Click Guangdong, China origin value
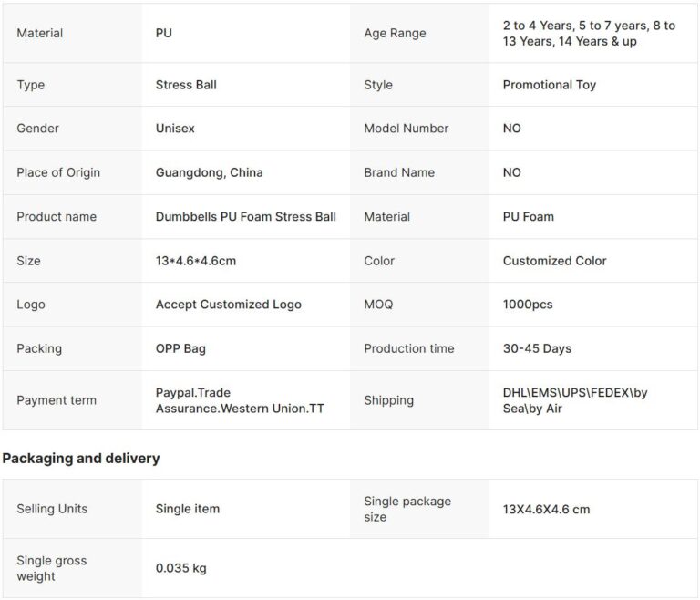The width and height of the screenshot is (700, 600). click(209, 172)
